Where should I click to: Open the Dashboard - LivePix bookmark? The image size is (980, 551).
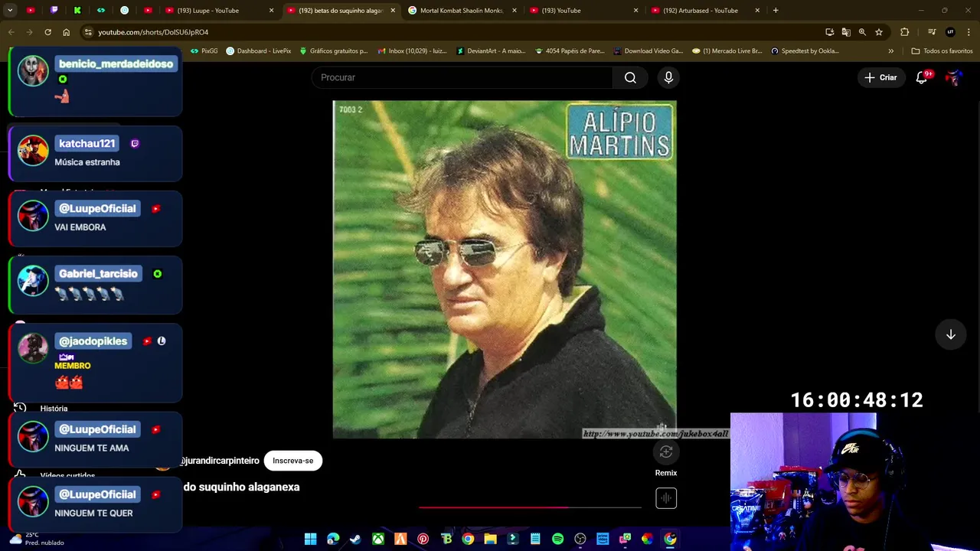click(259, 51)
